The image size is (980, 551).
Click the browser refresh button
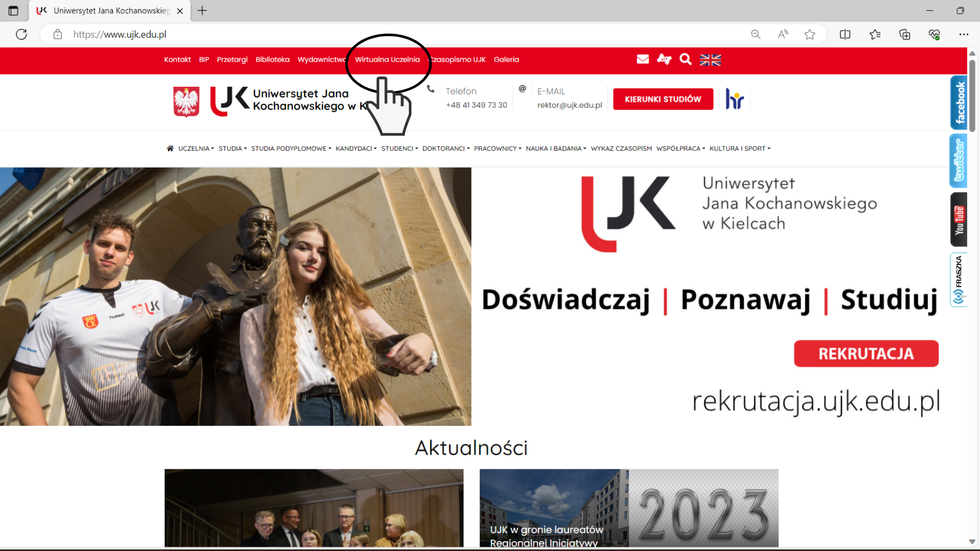tap(21, 35)
